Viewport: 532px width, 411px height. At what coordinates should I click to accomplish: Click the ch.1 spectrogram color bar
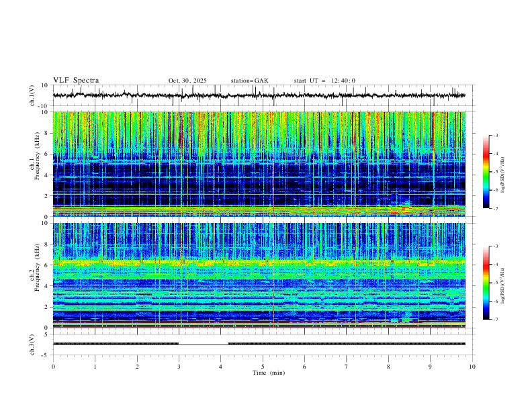pos(486,172)
